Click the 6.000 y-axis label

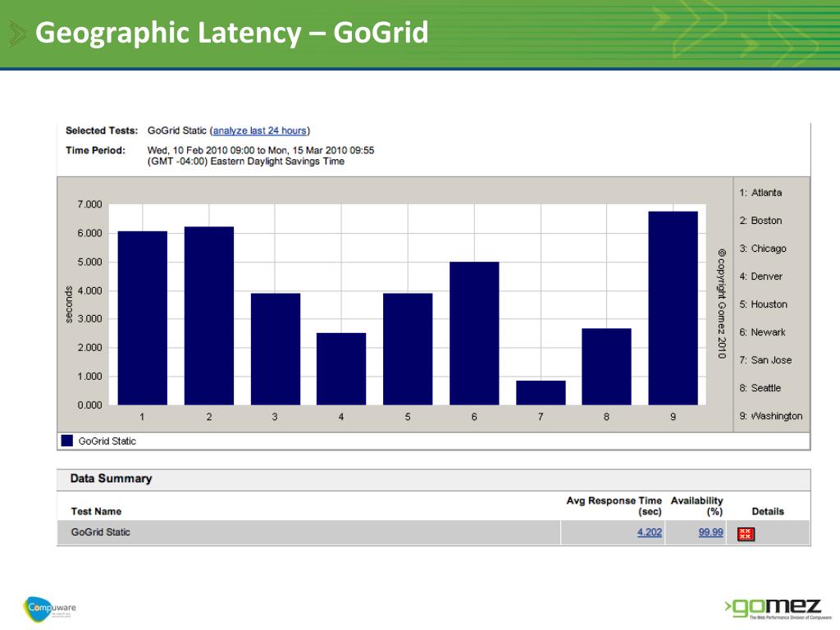89,234
